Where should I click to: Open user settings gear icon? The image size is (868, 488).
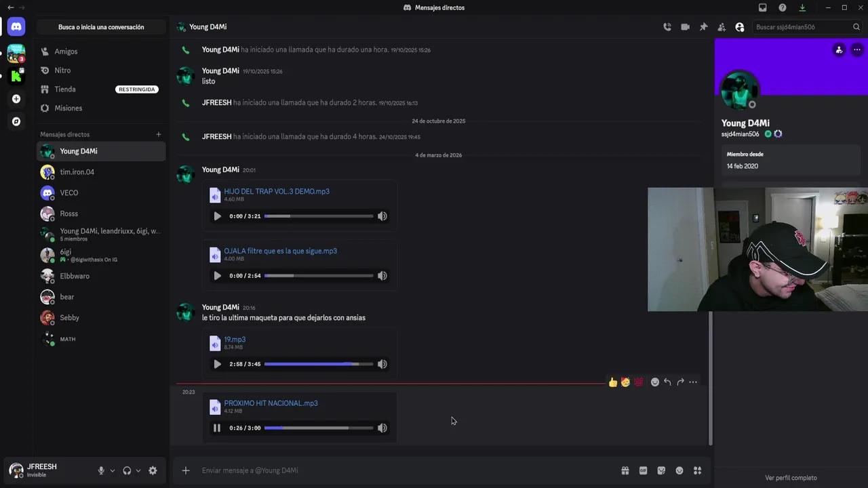coord(153,470)
